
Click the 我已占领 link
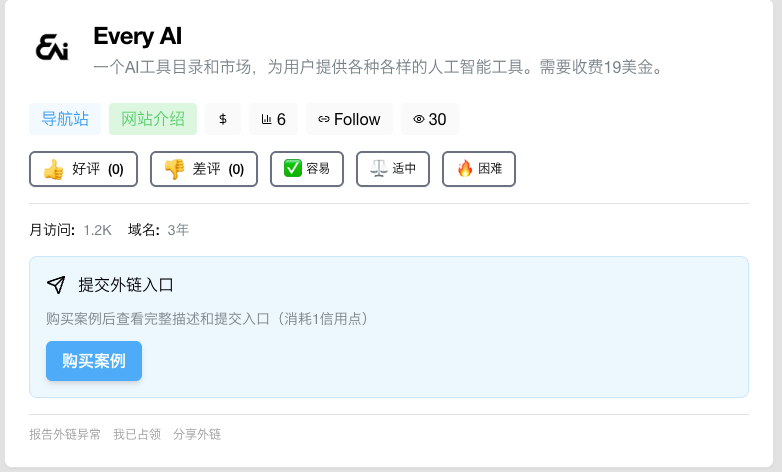[x=137, y=434]
